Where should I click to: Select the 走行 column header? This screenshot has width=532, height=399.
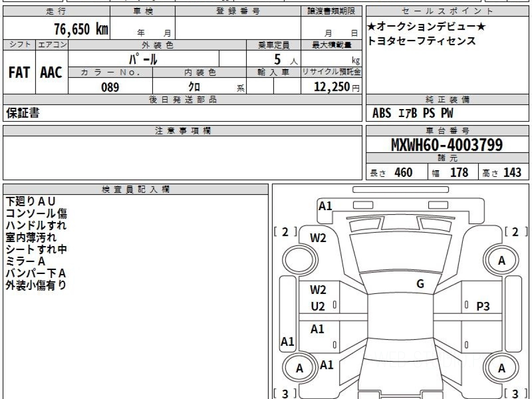(x=56, y=12)
